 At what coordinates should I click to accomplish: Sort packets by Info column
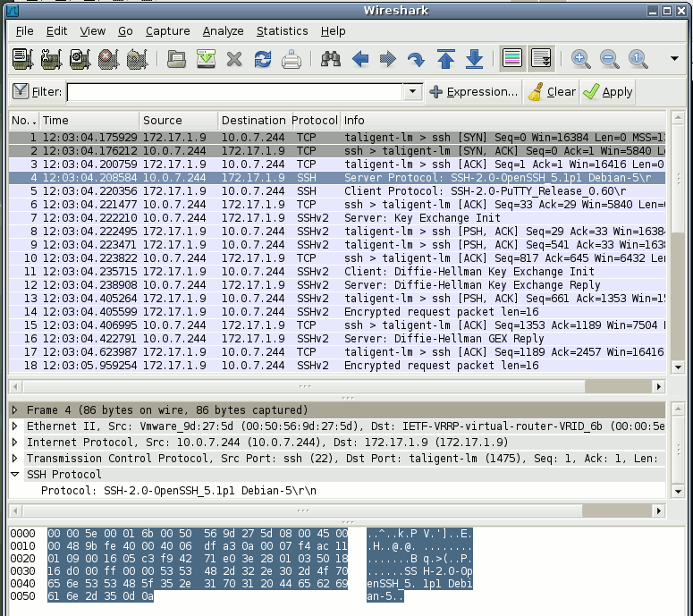[503, 120]
